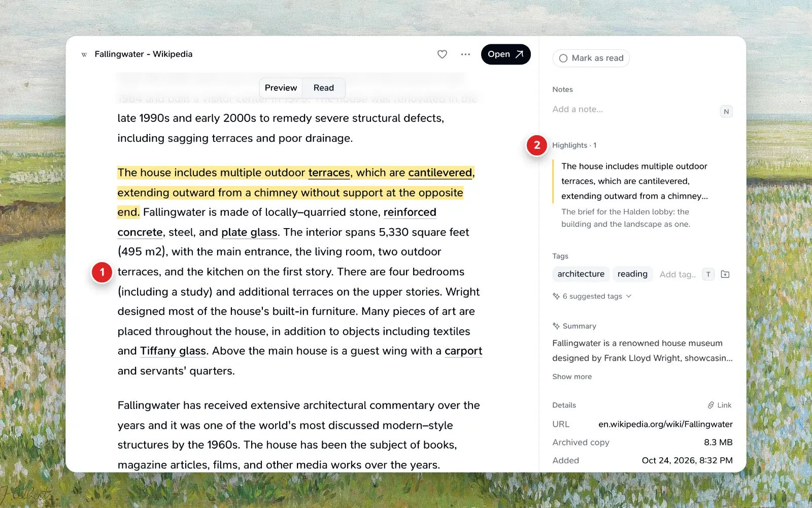Follow the 'carport' hyperlink

pos(463,351)
